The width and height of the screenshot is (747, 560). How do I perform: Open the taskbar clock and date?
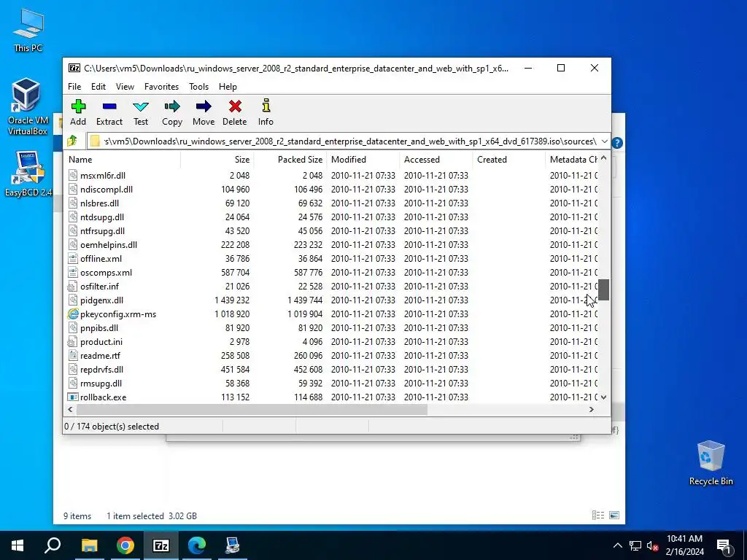point(684,545)
